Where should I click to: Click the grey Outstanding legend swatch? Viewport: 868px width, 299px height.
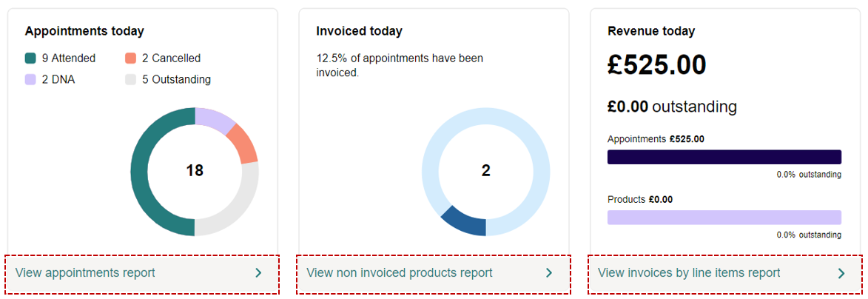(130, 79)
